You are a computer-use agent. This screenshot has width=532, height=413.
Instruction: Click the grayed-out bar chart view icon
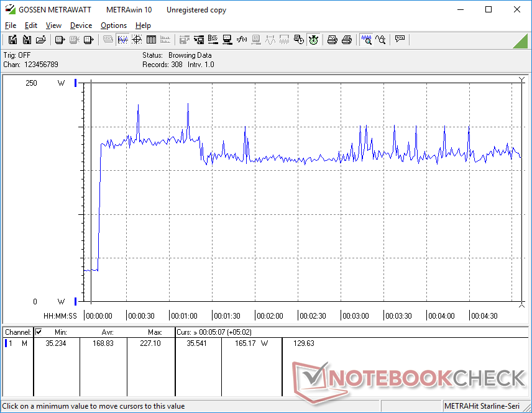(165, 40)
